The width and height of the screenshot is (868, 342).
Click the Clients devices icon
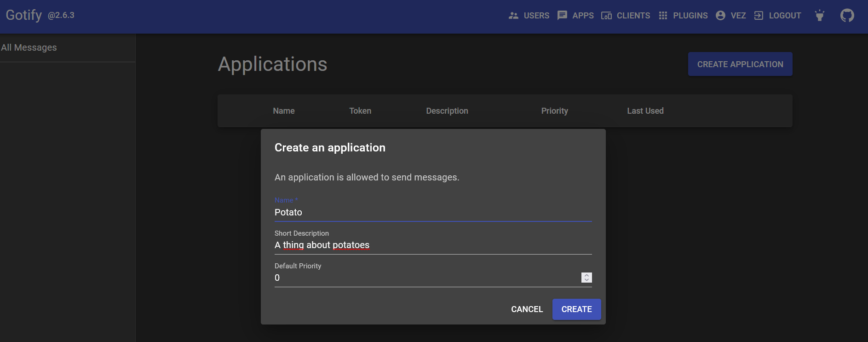point(606,16)
